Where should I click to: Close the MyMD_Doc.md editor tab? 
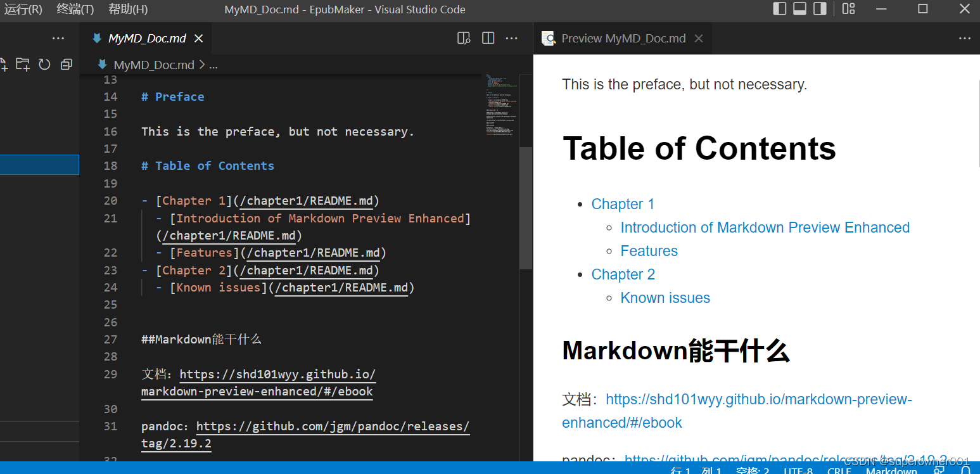tap(198, 39)
